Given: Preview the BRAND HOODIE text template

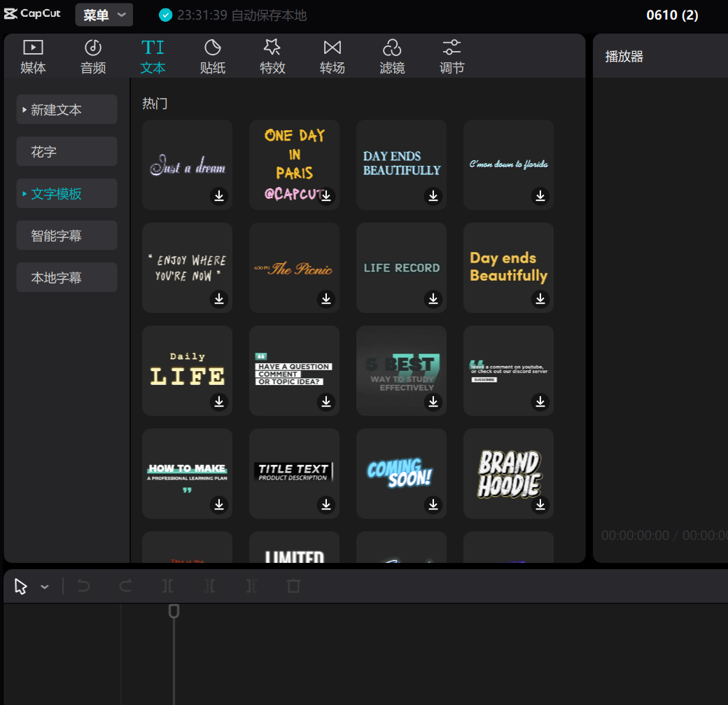Looking at the screenshot, I should pyautogui.click(x=508, y=473).
